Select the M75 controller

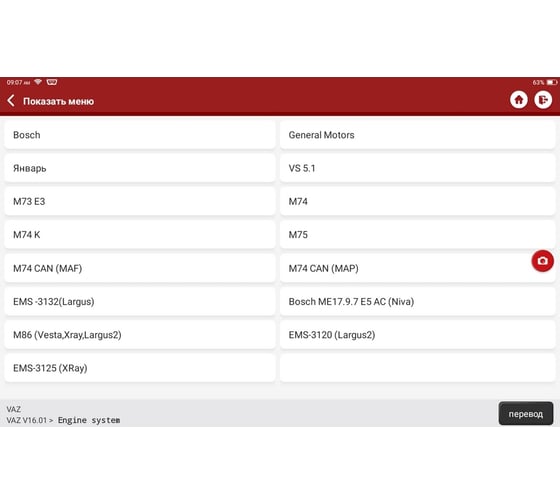point(417,234)
